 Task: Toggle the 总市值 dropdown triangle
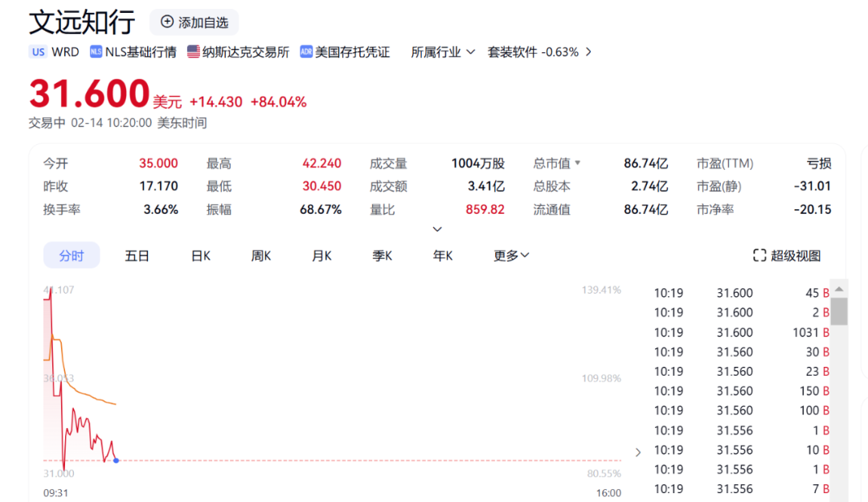point(577,163)
